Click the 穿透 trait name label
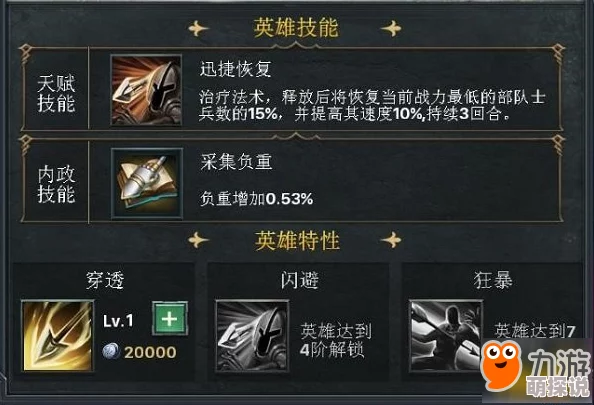Image resolution: width=594 pixels, height=405 pixels. pos(105,281)
